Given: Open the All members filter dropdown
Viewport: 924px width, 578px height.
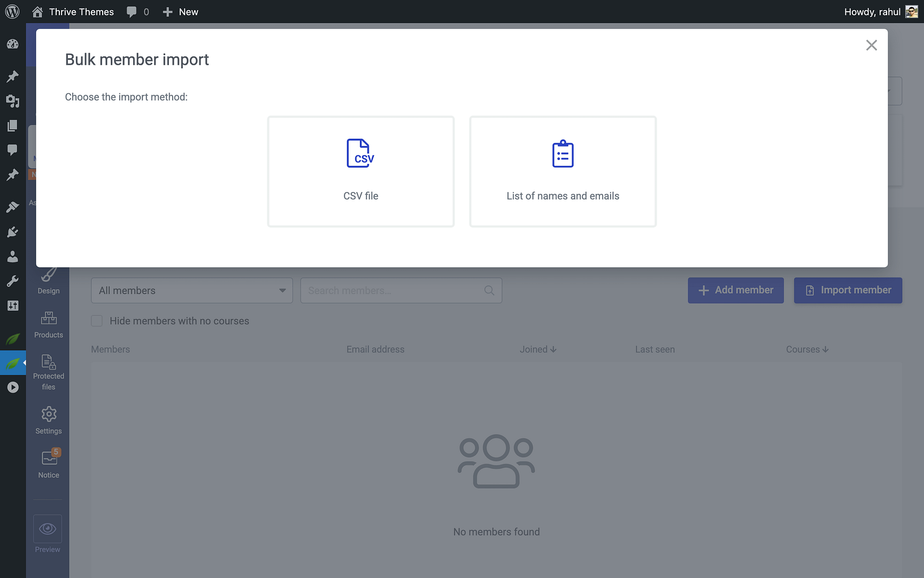Looking at the screenshot, I should pyautogui.click(x=191, y=290).
